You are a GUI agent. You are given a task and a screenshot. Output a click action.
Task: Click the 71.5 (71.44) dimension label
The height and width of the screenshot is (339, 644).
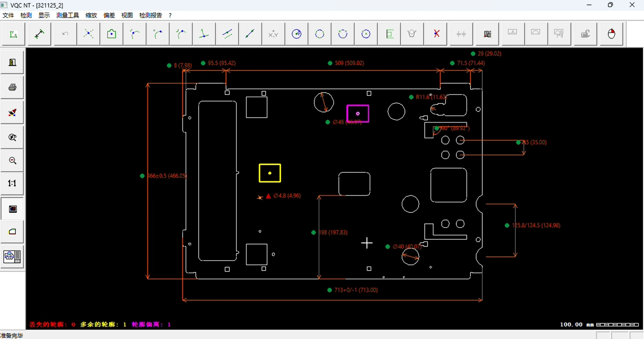point(471,63)
